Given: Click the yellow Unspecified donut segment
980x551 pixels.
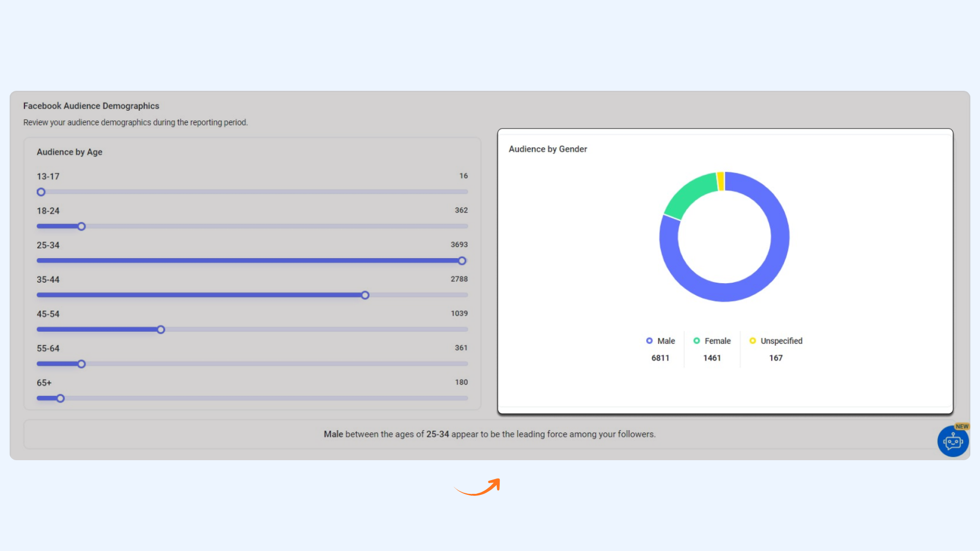Looking at the screenshot, I should coord(721,182).
